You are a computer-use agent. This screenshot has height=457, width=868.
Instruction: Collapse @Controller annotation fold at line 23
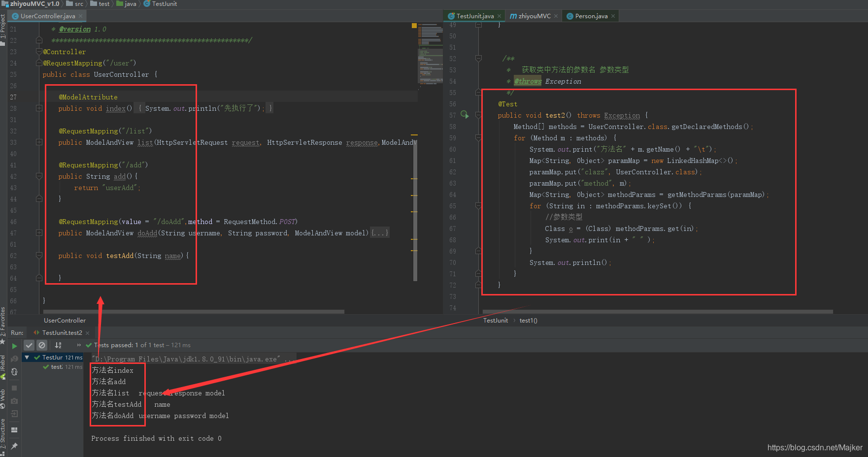[x=39, y=52]
